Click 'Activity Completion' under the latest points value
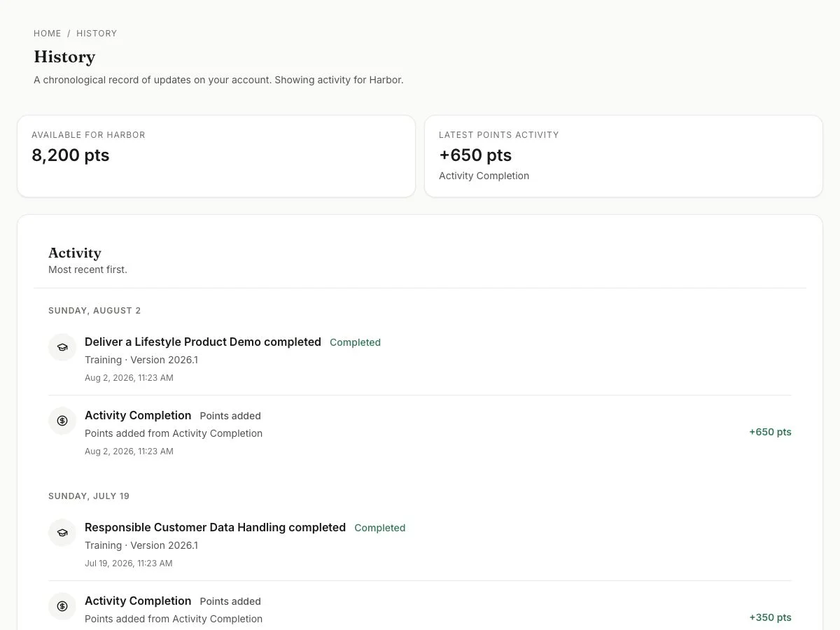The image size is (840, 630). 484,176
